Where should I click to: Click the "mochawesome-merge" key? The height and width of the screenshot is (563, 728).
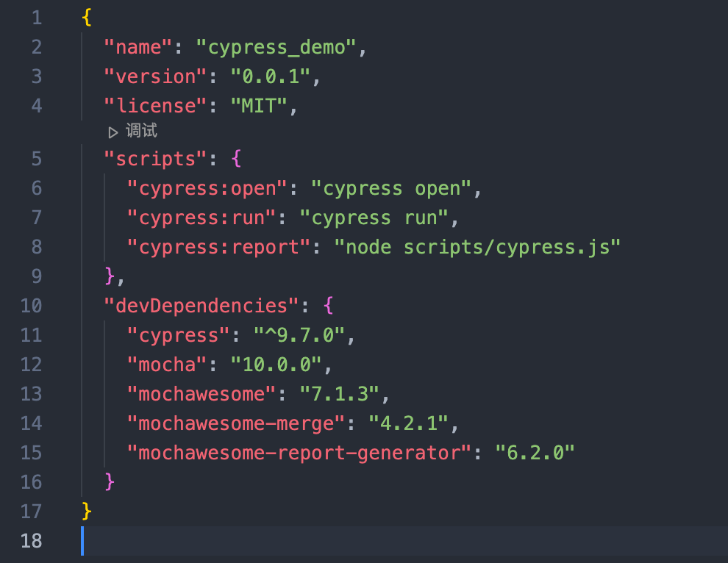(x=236, y=423)
